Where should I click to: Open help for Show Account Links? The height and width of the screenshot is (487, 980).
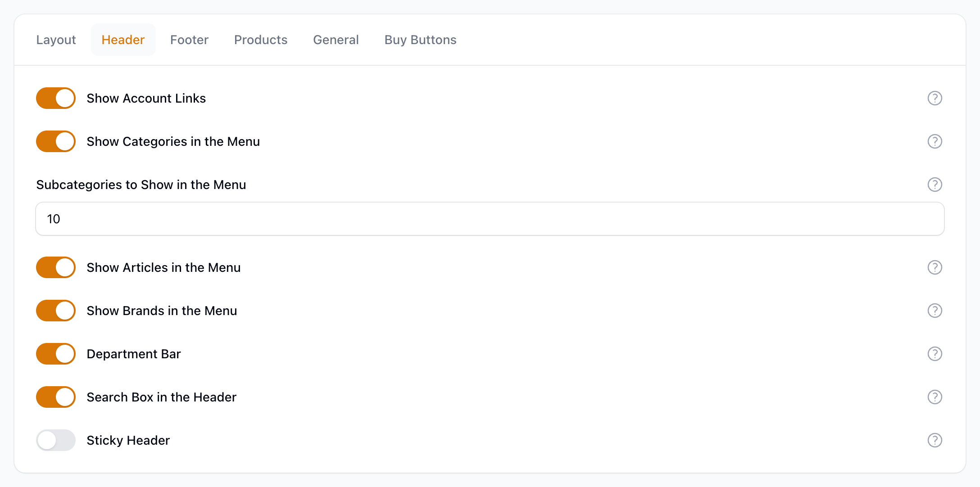[935, 98]
